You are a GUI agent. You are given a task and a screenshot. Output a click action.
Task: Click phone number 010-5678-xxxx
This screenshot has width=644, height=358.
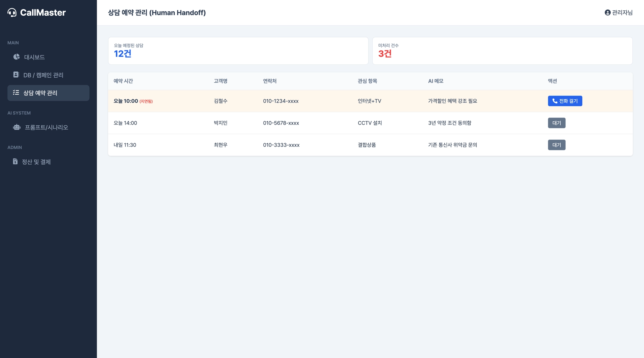(281, 123)
